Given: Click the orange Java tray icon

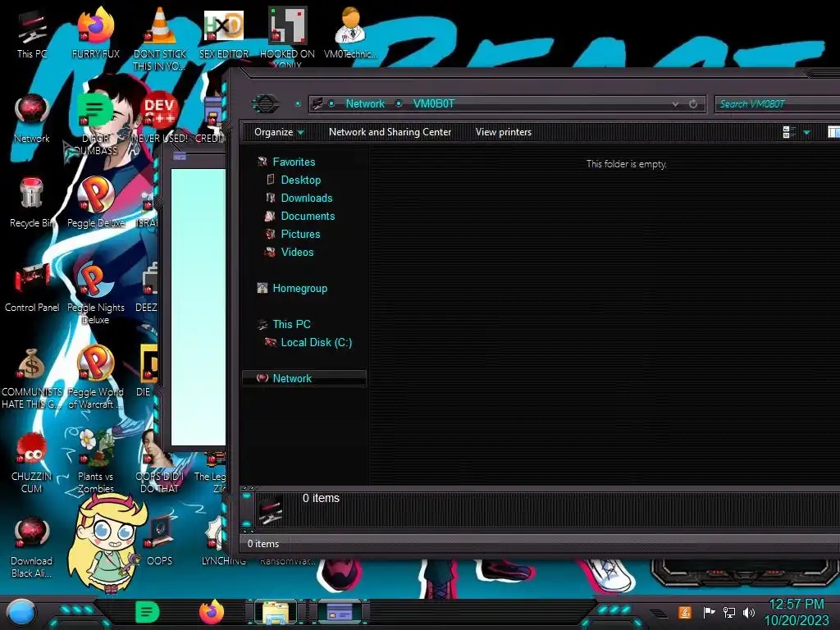Looking at the screenshot, I should click(685, 612).
